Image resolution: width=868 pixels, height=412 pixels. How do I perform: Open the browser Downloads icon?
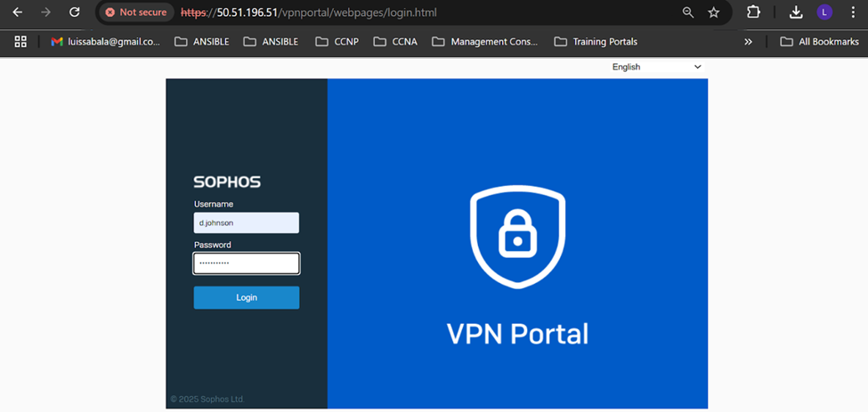796,12
